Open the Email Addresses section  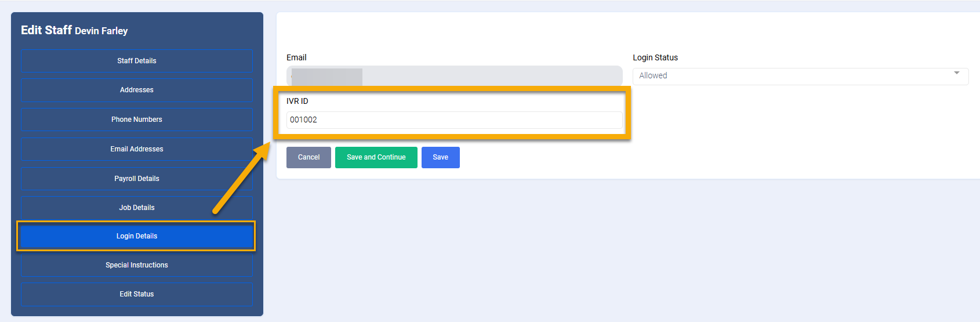137,149
